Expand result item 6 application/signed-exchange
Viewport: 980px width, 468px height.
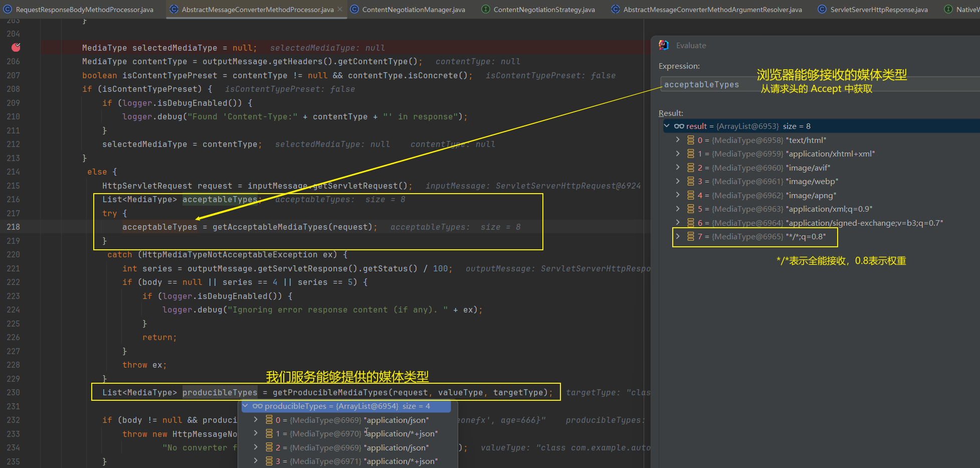pyautogui.click(x=678, y=222)
